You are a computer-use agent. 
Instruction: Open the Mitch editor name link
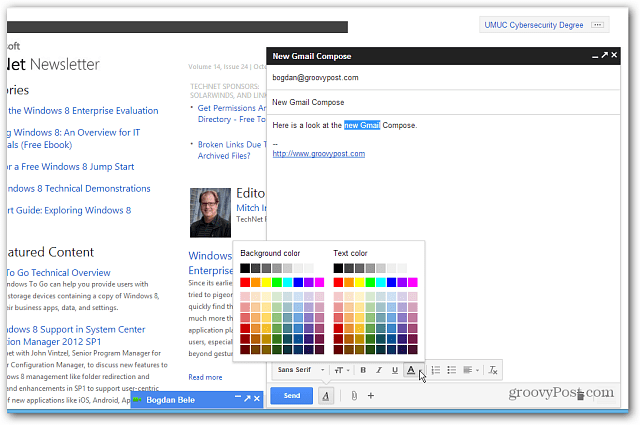point(251,208)
